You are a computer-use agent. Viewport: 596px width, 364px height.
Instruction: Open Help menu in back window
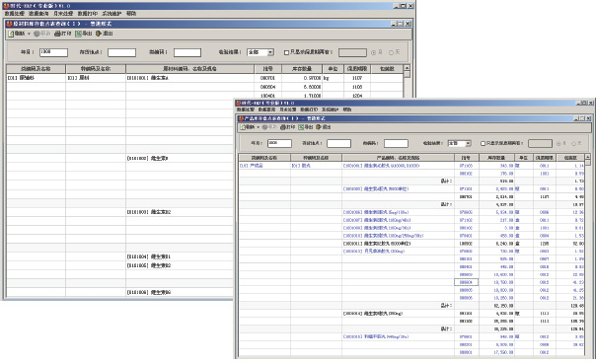(131, 13)
